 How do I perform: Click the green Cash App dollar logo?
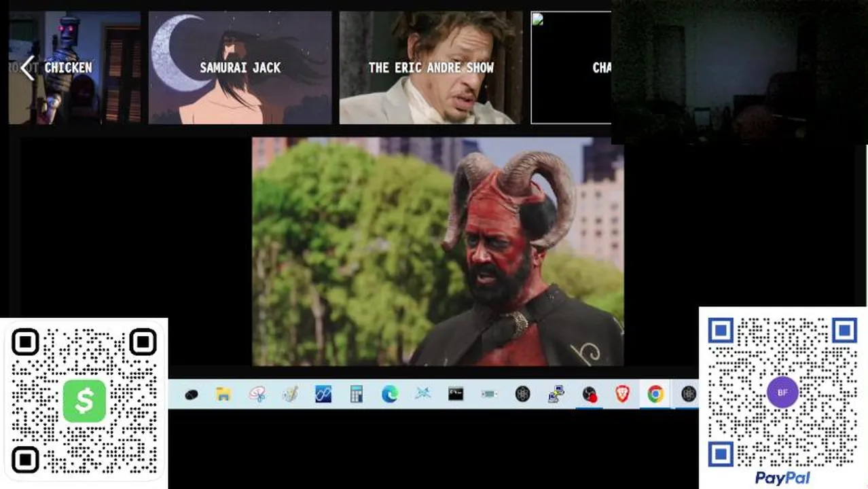84,401
